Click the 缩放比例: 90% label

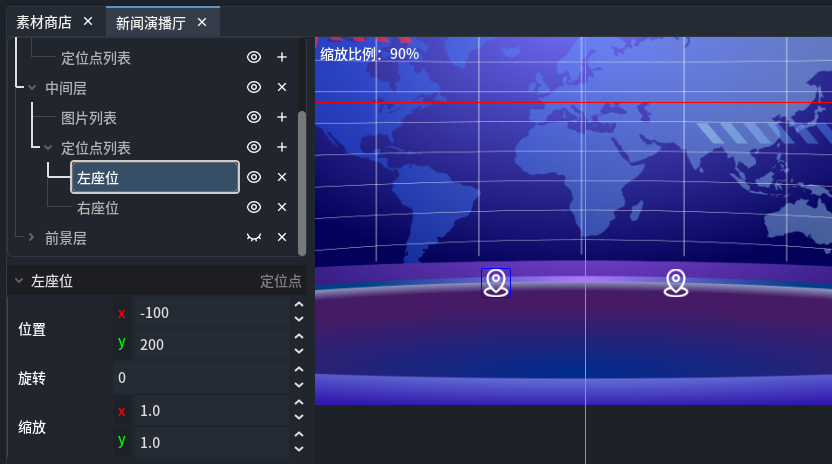pos(370,54)
